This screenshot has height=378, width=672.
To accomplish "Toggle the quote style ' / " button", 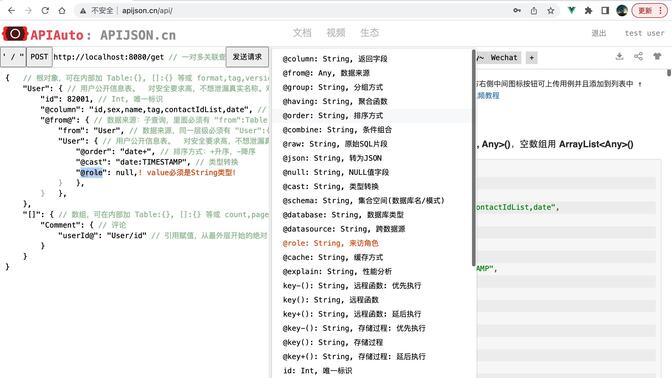I will click(13, 57).
